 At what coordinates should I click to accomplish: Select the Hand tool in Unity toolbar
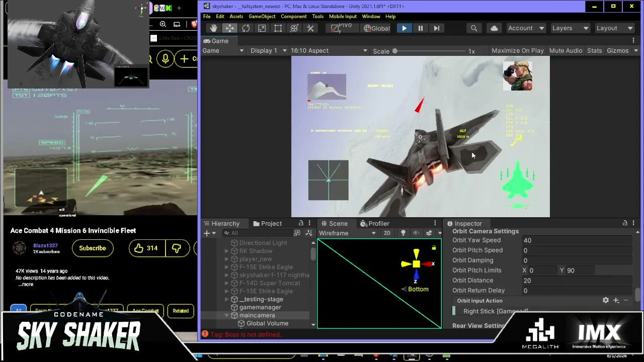[x=213, y=28]
